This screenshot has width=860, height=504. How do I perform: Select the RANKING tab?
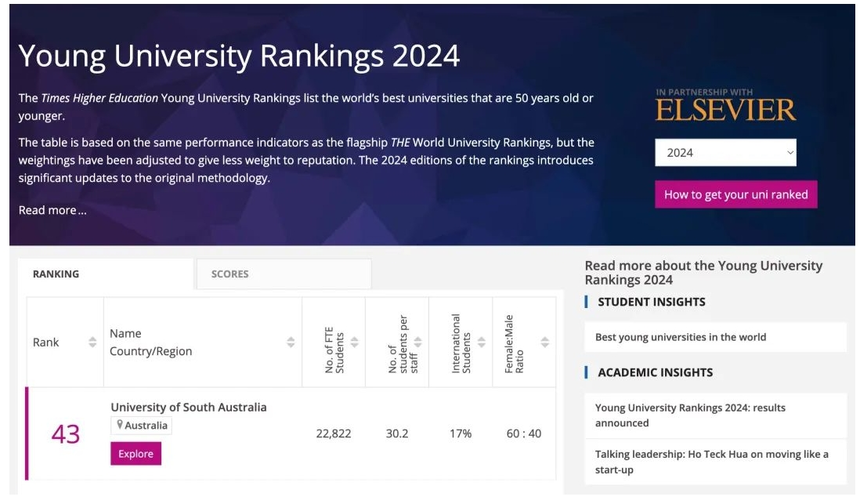pyautogui.click(x=106, y=274)
